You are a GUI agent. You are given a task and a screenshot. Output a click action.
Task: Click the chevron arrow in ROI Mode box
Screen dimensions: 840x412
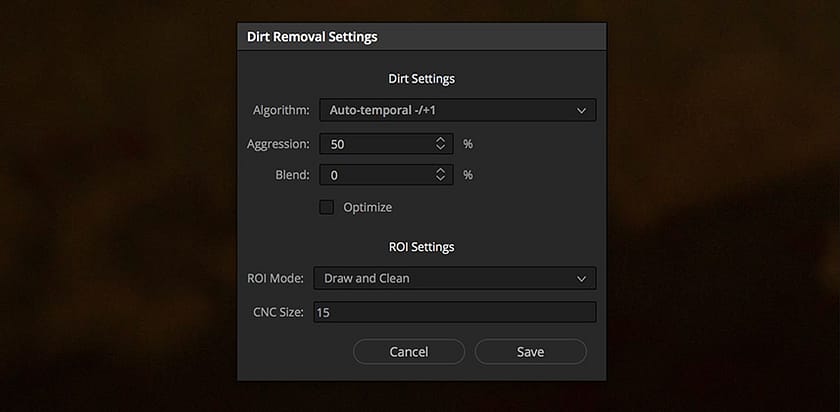[x=581, y=279]
